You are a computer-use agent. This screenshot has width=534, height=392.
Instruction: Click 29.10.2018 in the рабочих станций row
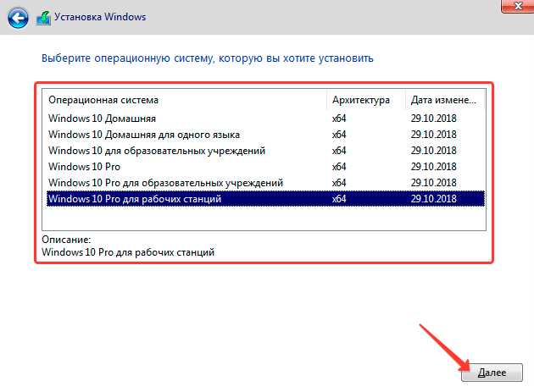(x=433, y=199)
